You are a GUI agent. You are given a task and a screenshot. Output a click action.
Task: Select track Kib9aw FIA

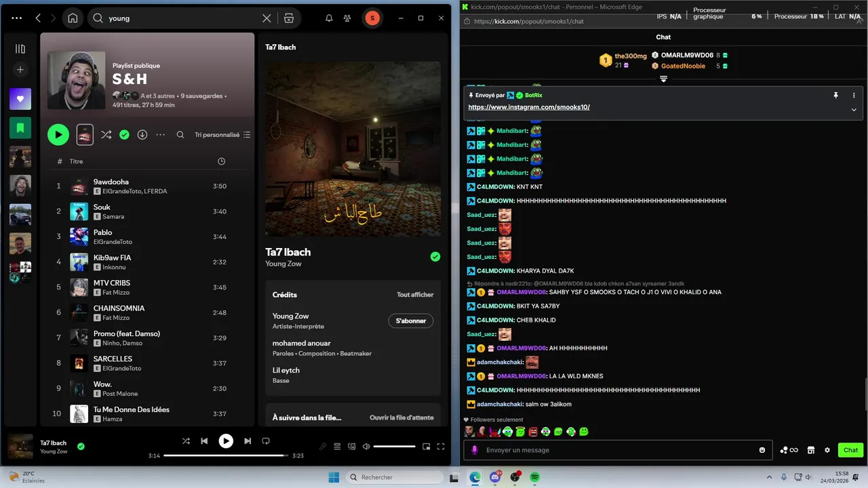click(147, 262)
